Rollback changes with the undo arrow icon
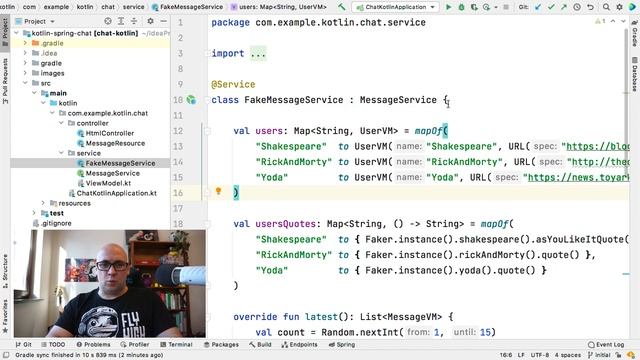This screenshot has height=360, width=640. click(590, 7)
